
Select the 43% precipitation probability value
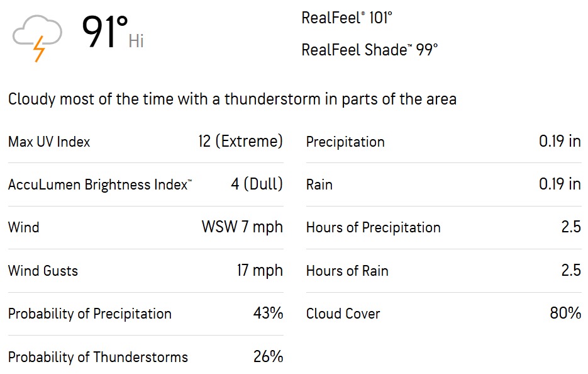tap(268, 314)
